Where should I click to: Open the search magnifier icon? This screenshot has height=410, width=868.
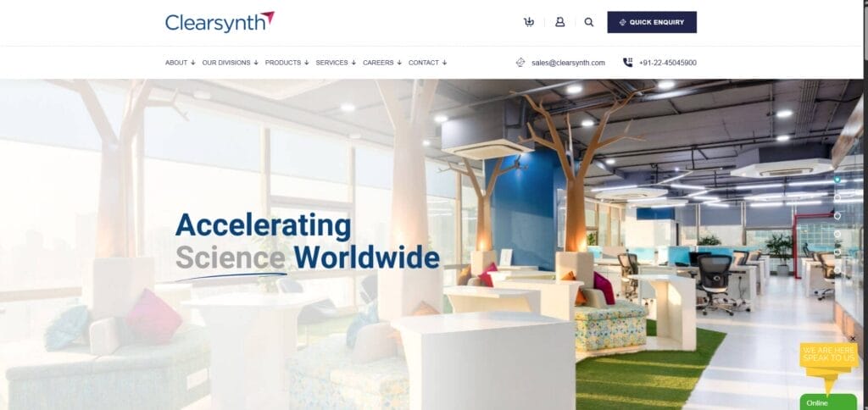tap(589, 22)
